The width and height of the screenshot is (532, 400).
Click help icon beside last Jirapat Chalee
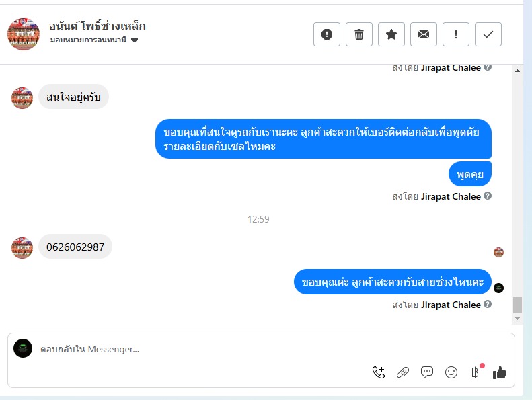pos(488,305)
